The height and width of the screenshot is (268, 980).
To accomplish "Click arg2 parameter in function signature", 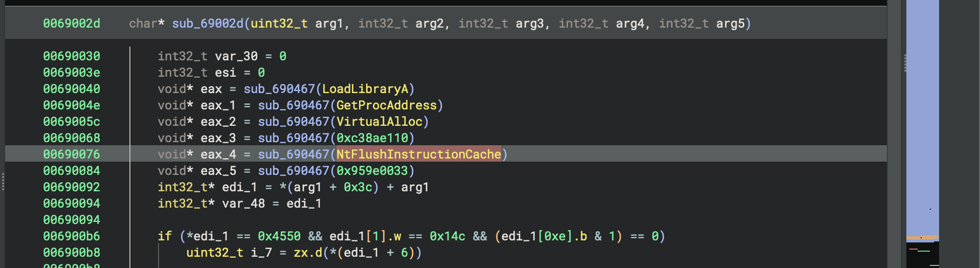I will [x=429, y=24].
